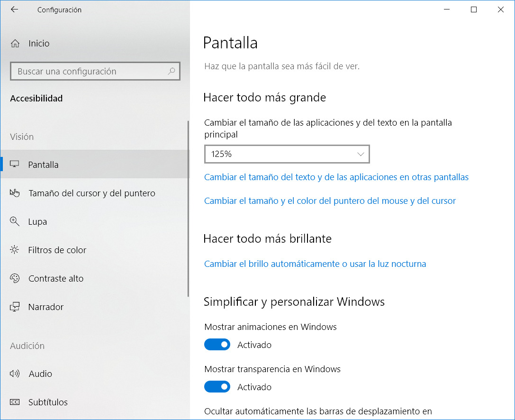Open link to change cursor color and size
Screen dimensions: 515x420
[x=330, y=201]
